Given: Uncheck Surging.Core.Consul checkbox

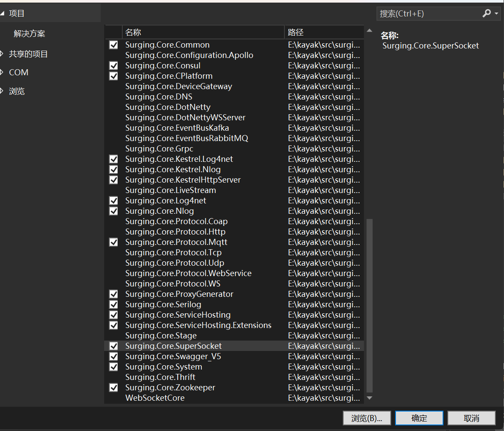Looking at the screenshot, I should (x=113, y=66).
